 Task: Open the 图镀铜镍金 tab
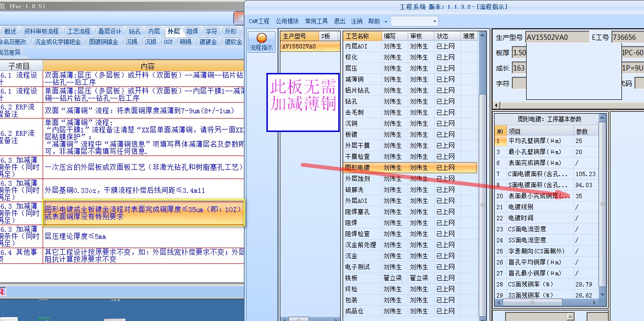[103, 42]
